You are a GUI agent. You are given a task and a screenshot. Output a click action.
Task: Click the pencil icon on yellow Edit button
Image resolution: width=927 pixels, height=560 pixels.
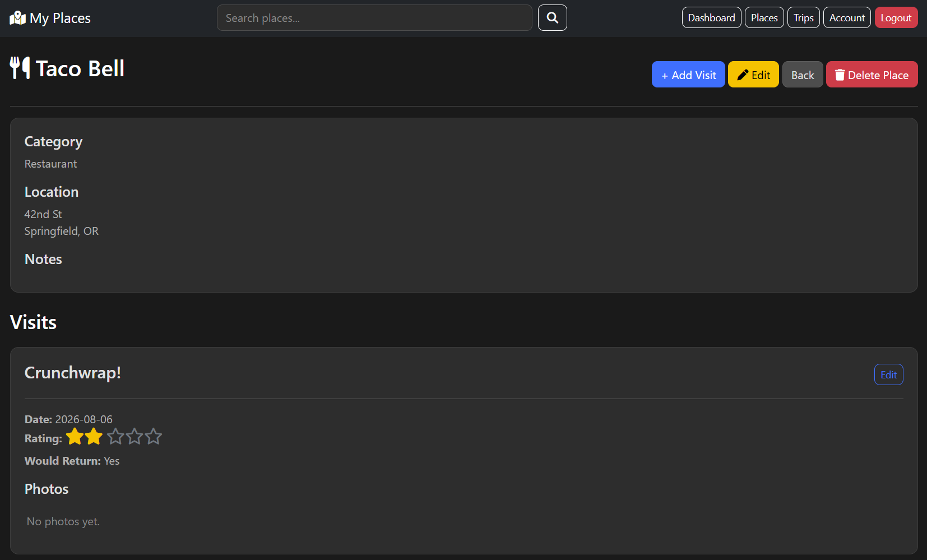[x=743, y=75]
